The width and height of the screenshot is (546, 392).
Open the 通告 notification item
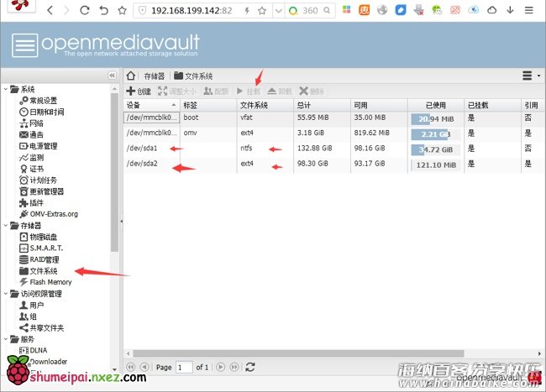(31, 134)
